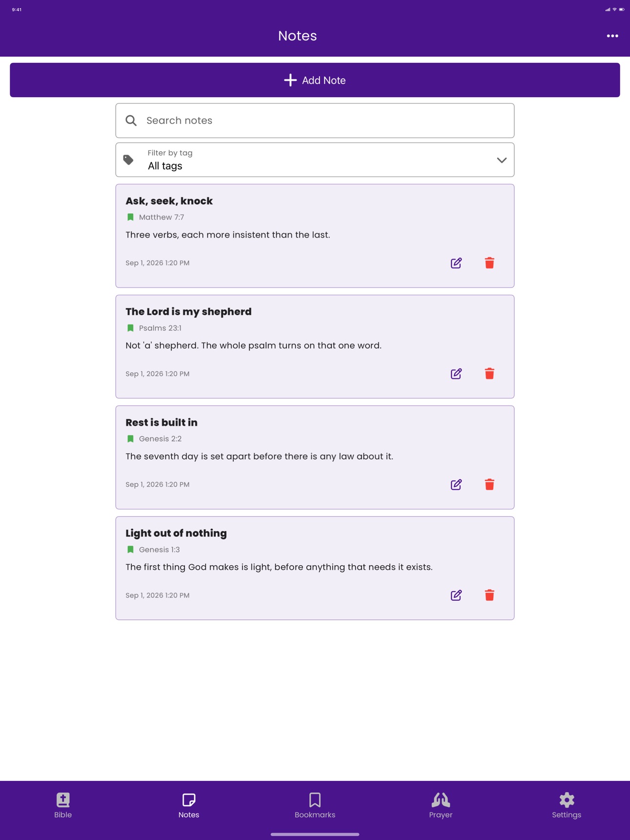Delete the "Ask, seek, knock" note
This screenshot has height=840, width=630.
click(489, 263)
